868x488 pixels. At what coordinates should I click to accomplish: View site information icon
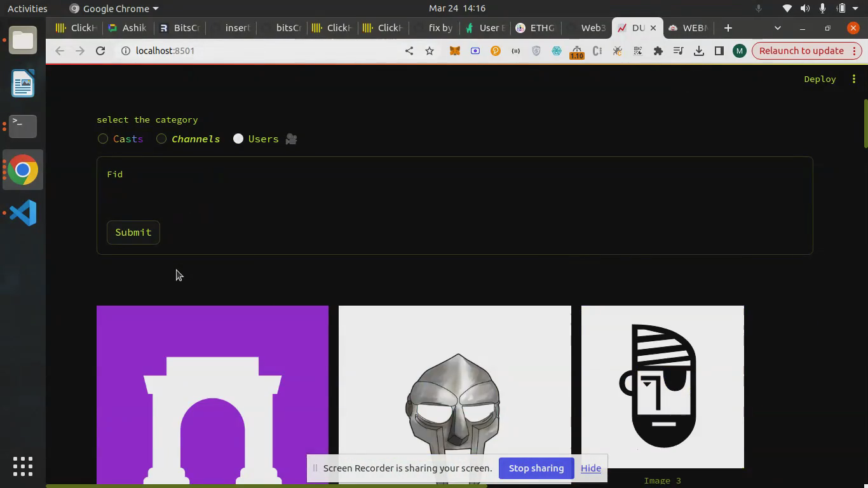[x=125, y=51]
